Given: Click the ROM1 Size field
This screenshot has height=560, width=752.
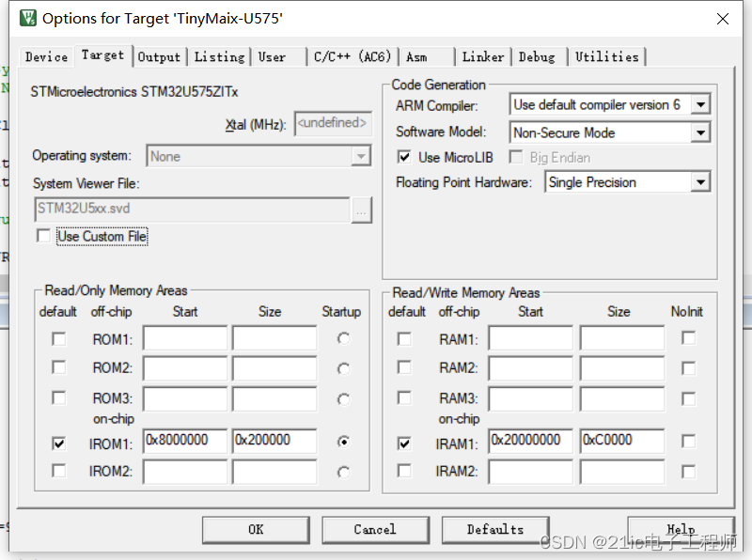Looking at the screenshot, I should click(x=274, y=338).
